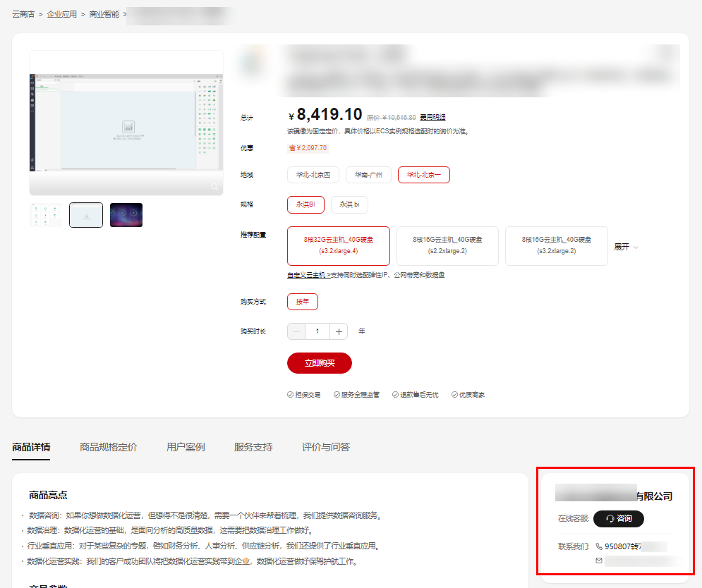Select region 华北-北京四
702x588 pixels.
tap(313, 175)
